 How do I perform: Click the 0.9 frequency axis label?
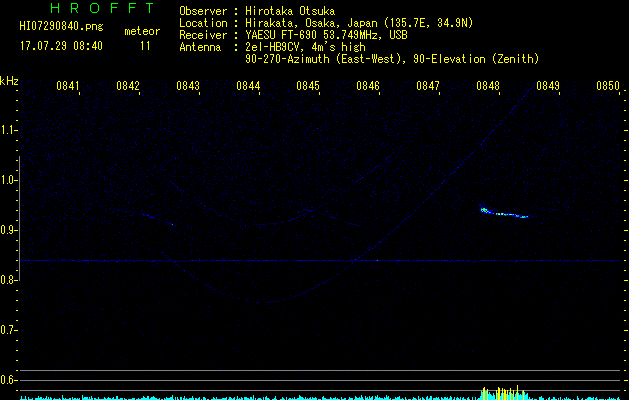8,230
